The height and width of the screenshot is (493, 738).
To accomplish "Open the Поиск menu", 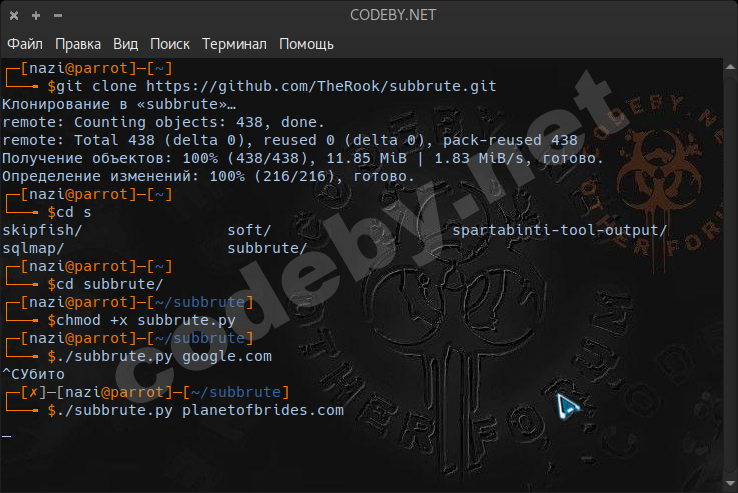I will click(x=169, y=44).
